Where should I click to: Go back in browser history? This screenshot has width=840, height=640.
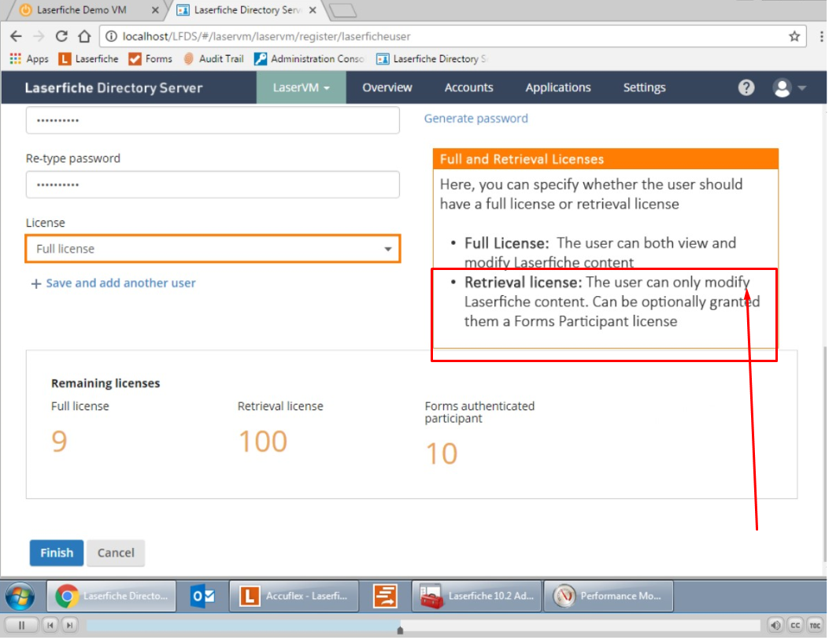click(x=16, y=36)
